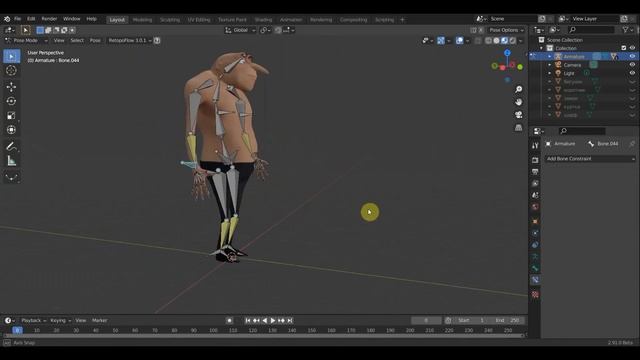Collapse the Collection tree item
Screen dimensions: 640x360
click(542, 48)
